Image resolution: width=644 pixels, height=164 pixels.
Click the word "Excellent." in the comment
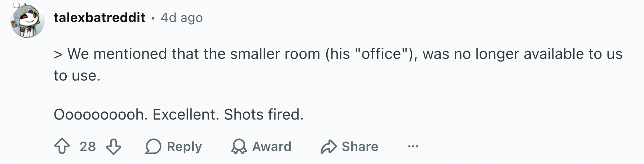[x=186, y=115]
